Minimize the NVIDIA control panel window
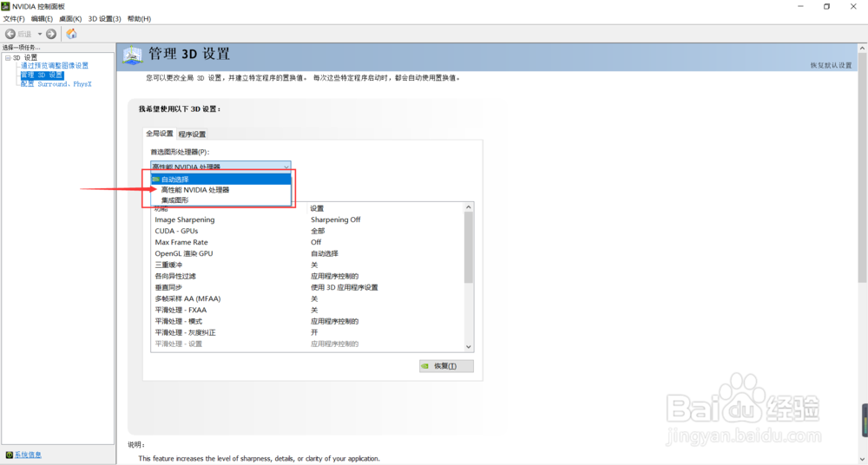 800,7
